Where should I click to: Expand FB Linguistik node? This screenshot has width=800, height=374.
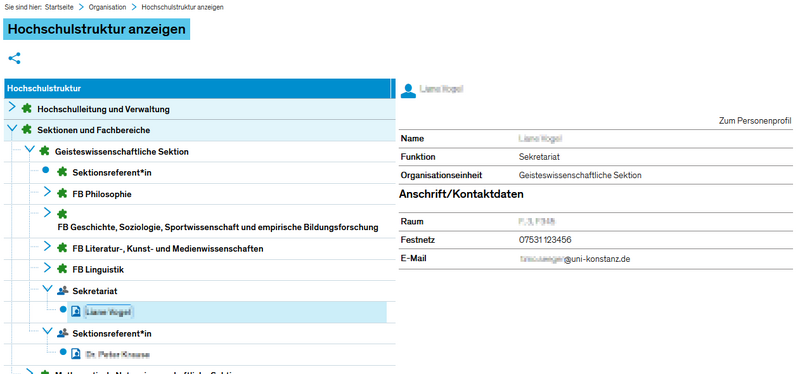(47, 268)
